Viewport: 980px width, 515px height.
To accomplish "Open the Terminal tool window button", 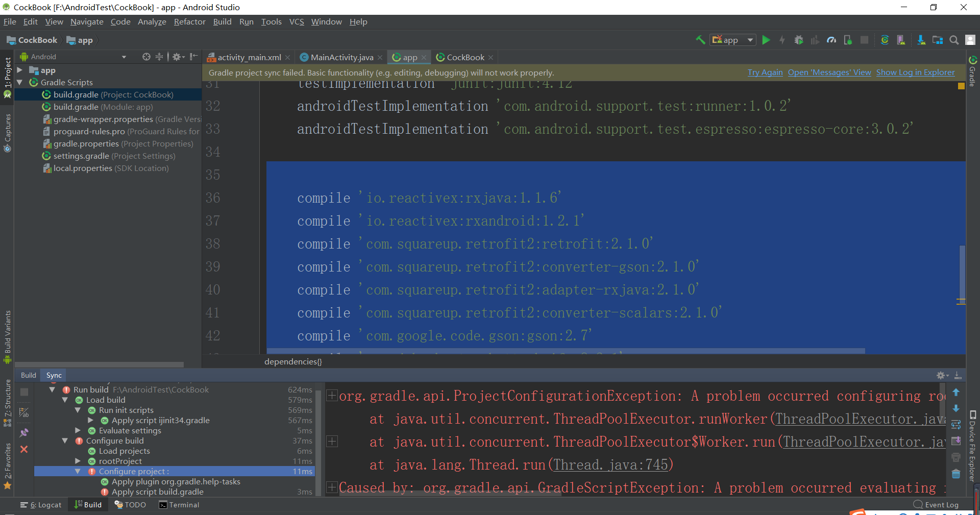I will pyautogui.click(x=179, y=505).
